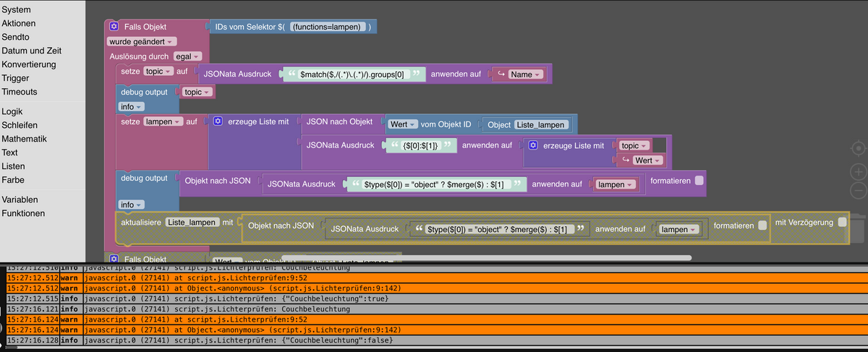868x352 pixels.
Task: Open the Datum und Zeit category
Action: [32, 51]
